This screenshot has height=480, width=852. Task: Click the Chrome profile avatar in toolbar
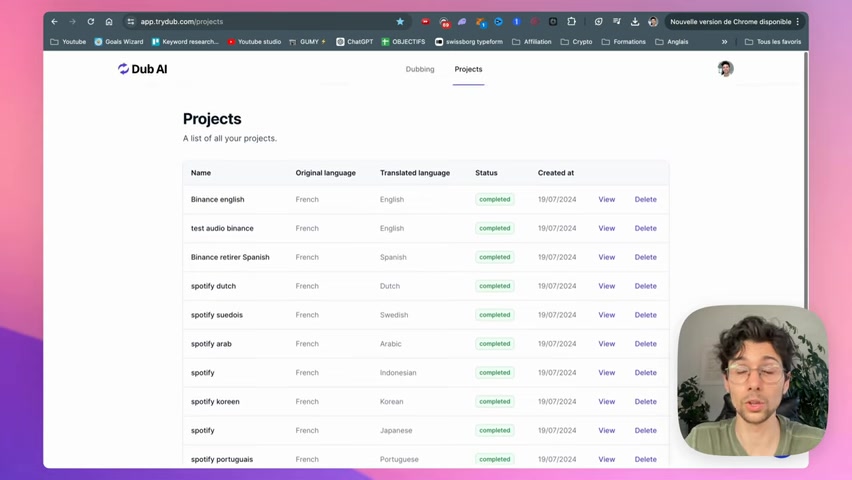pos(653,22)
